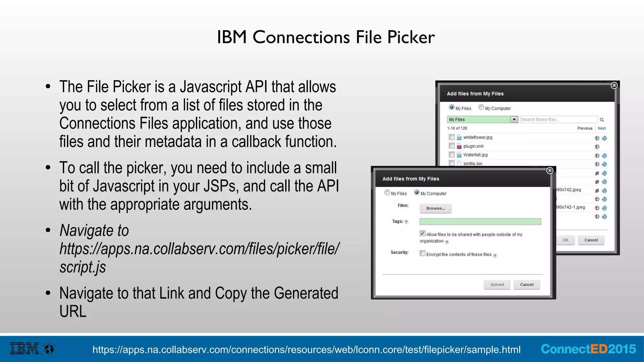Click the globe icon in plugin.xml row
Viewport: 644px width, 362px height.
coord(597,147)
